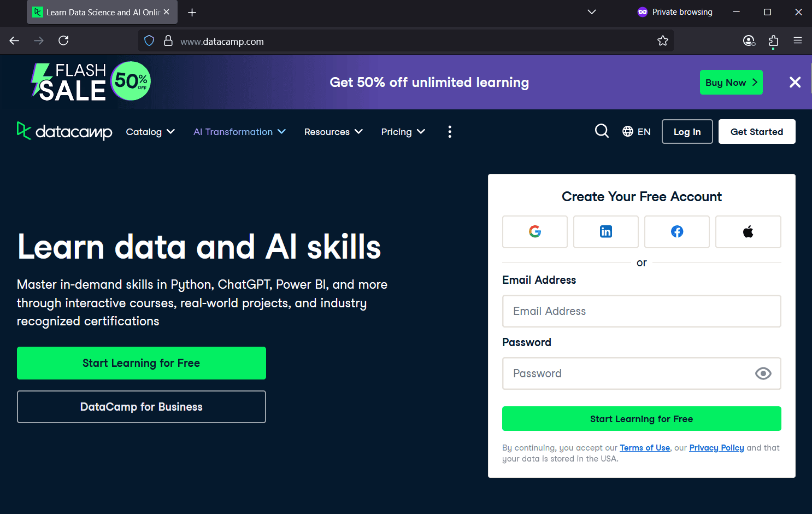This screenshot has height=514, width=812.
Task: Sign up using the Google account icon
Action: click(534, 231)
